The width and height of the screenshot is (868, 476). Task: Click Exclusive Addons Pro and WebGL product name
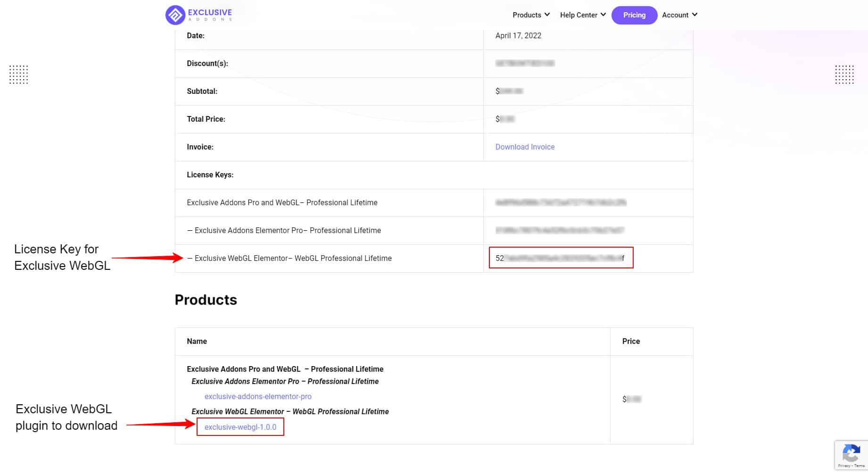tap(285, 369)
